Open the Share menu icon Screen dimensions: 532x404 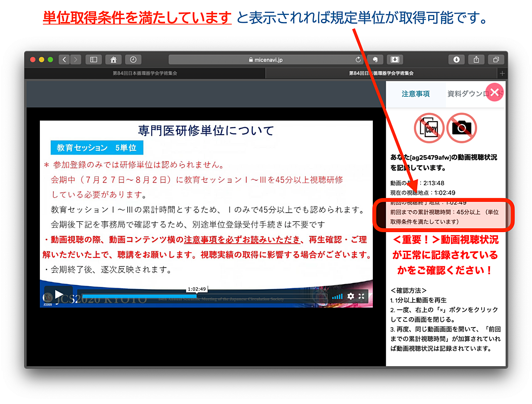(476, 60)
